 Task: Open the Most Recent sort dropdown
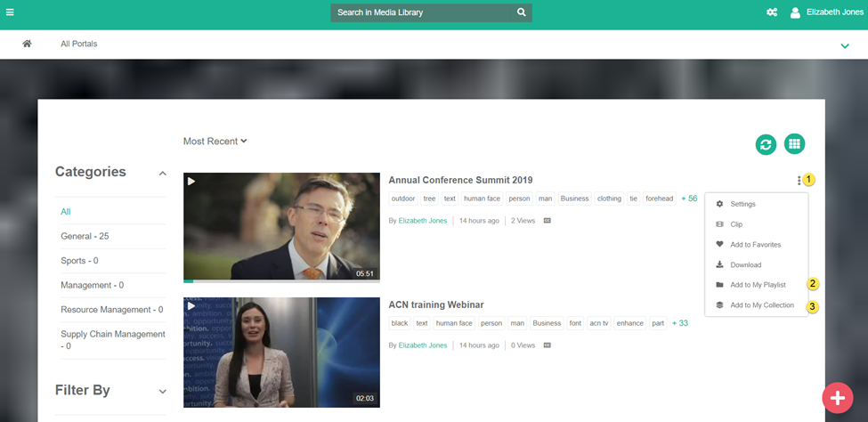coord(215,141)
